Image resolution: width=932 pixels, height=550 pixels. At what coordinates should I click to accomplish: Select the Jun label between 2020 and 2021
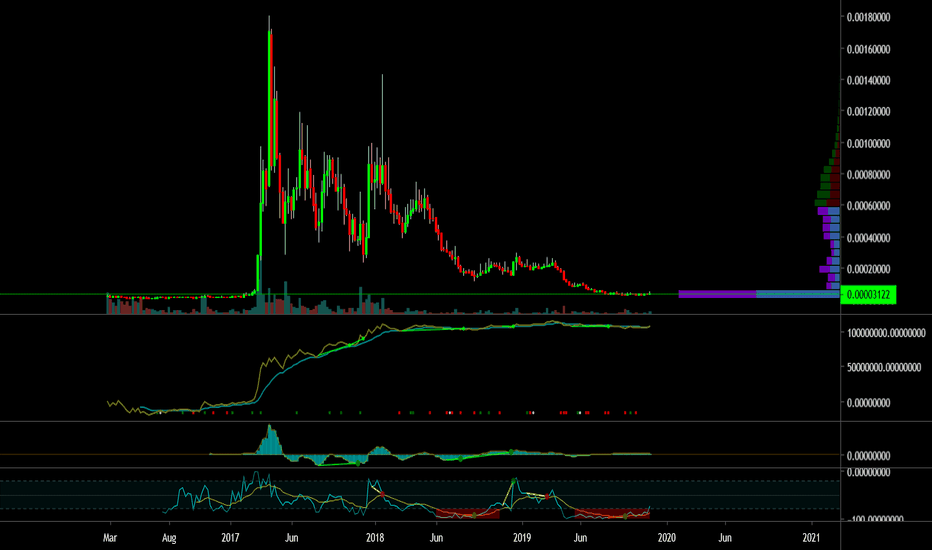(x=725, y=538)
